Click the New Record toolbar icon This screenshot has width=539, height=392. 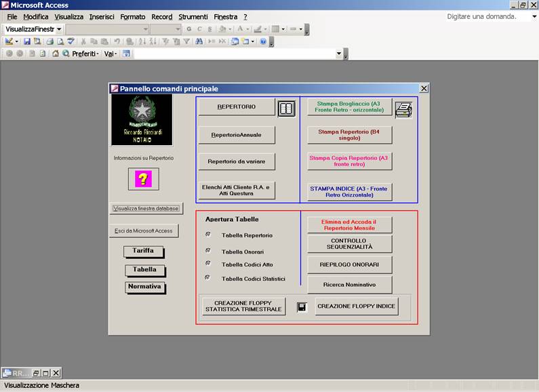(x=212, y=41)
